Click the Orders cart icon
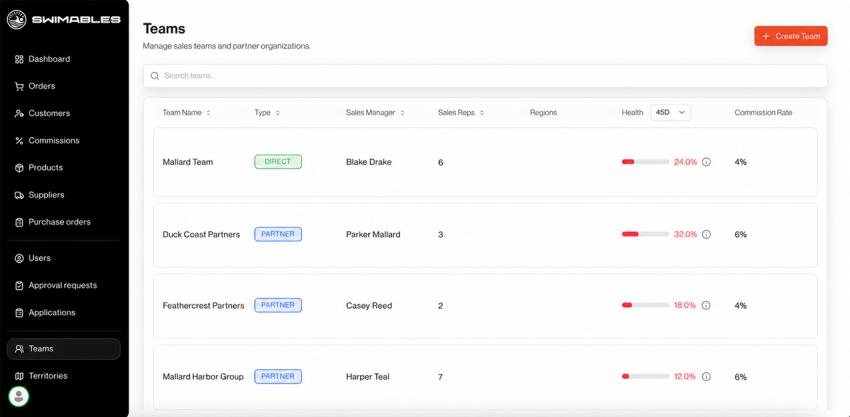 [19, 86]
